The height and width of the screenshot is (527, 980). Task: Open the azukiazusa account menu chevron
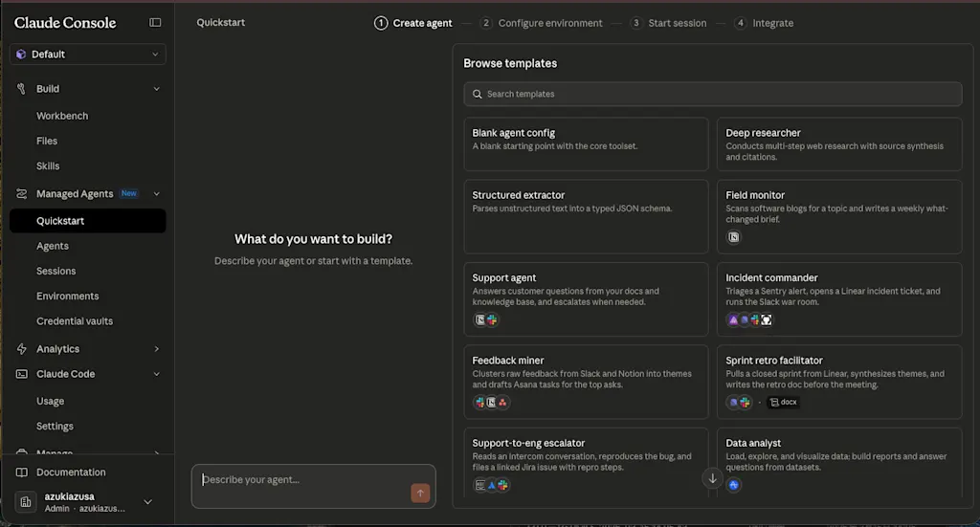point(148,501)
